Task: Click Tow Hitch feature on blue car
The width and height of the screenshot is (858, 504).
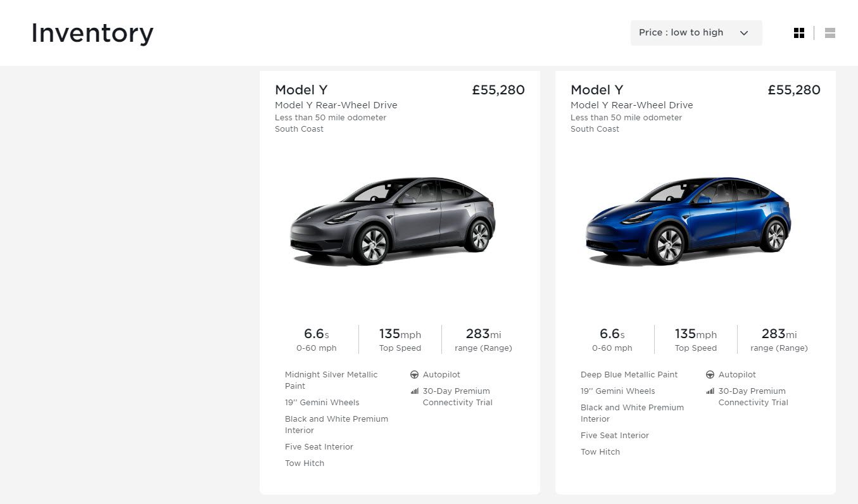Action: click(600, 451)
